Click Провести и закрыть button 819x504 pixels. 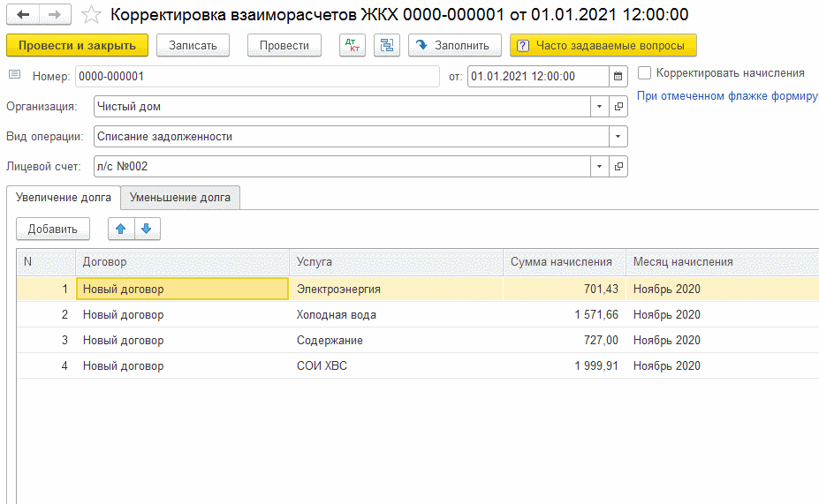point(77,45)
